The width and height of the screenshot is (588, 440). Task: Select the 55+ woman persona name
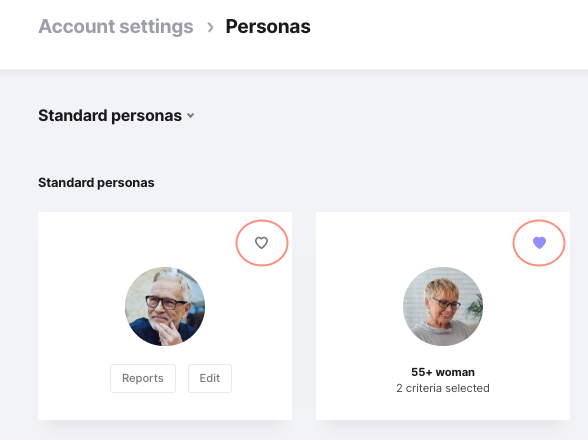tap(443, 372)
